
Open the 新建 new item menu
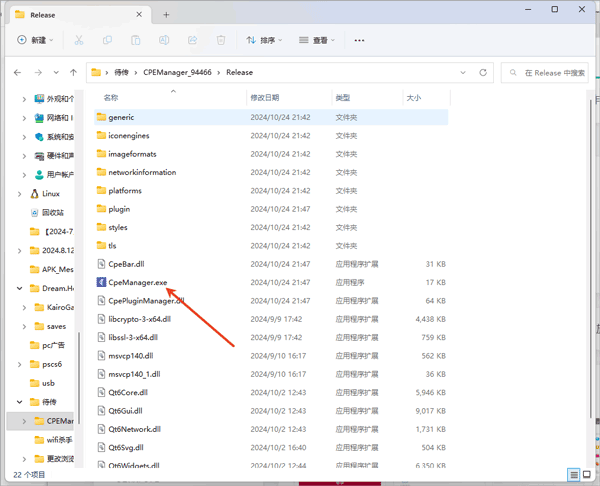(36, 40)
